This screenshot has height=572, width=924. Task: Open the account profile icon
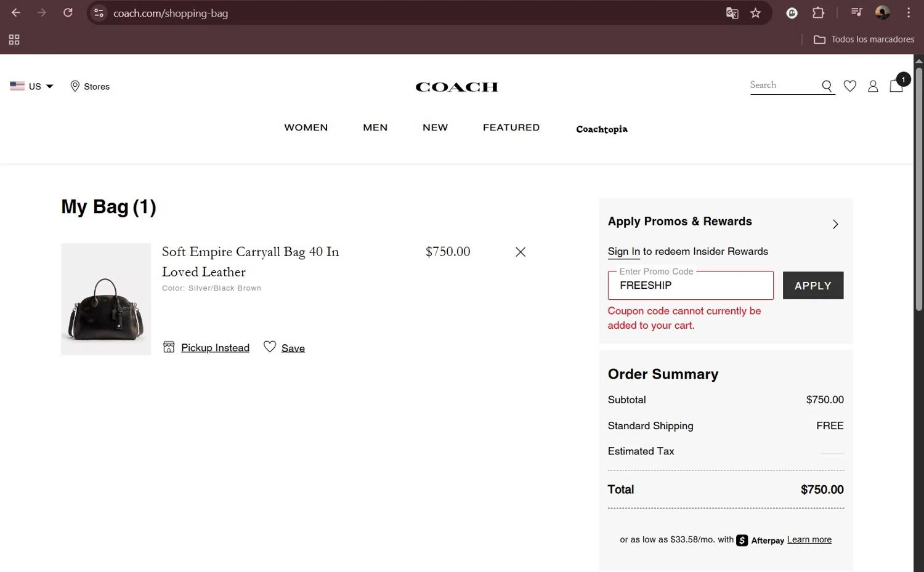coord(873,86)
